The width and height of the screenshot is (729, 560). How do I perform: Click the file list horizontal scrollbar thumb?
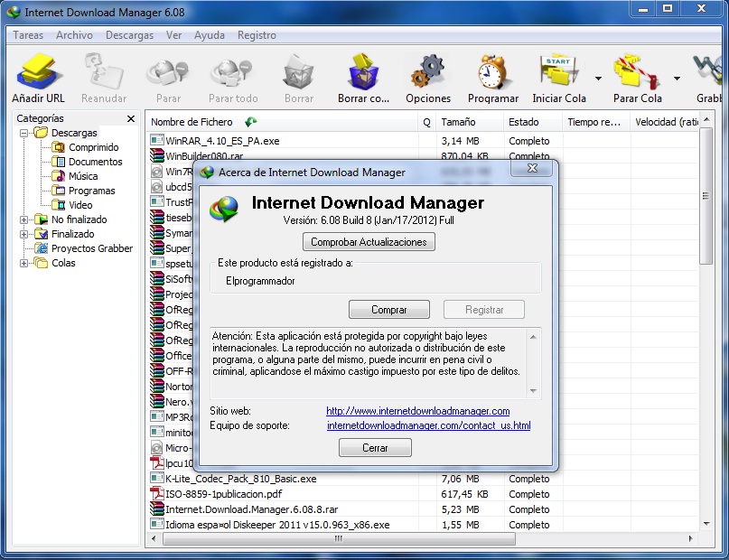click(x=339, y=538)
